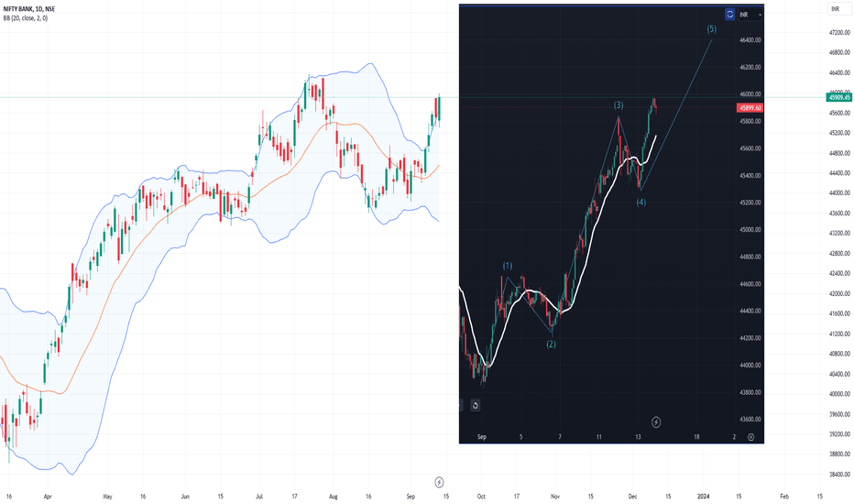This screenshot has height=504, width=854.
Task: Open the hexagon settings icon at axis corner
Action: pyautogui.click(x=751, y=437)
